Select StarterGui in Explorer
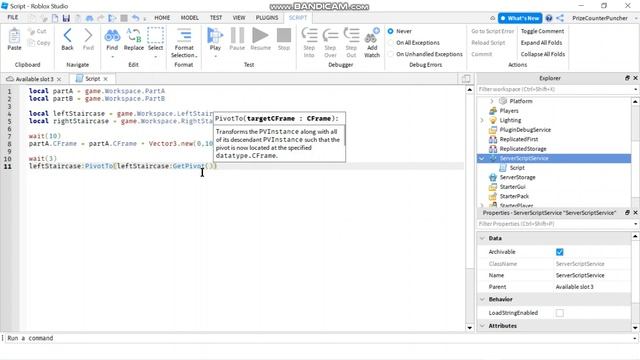The width and height of the screenshot is (640, 360). (x=513, y=187)
